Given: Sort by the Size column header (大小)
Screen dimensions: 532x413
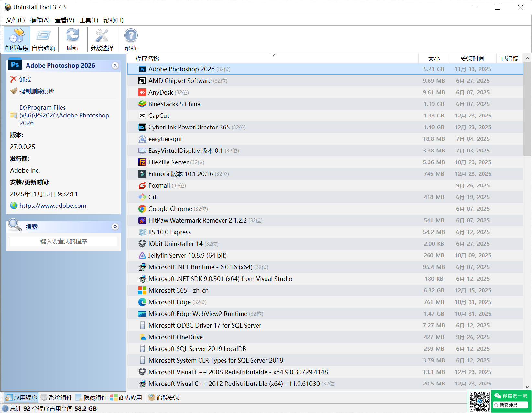Looking at the screenshot, I should (x=434, y=58).
